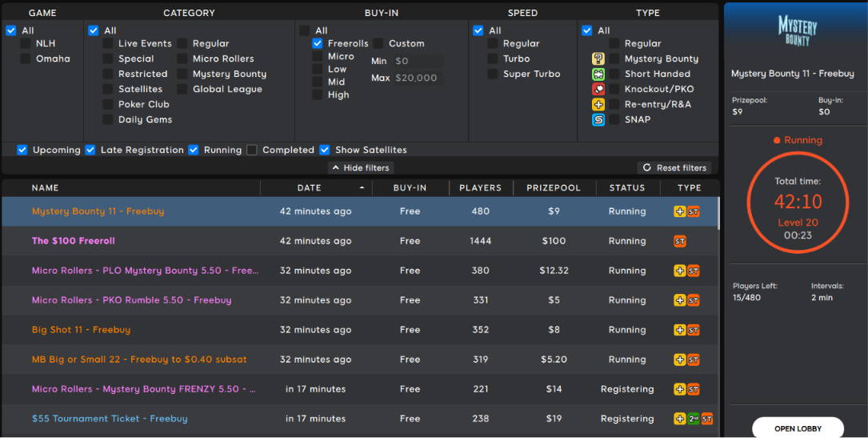Viewport: 868px width, 438px height.
Task: Sort tournaments by the DATE column arrow
Action: pyautogui.click(x=362, y=188)
